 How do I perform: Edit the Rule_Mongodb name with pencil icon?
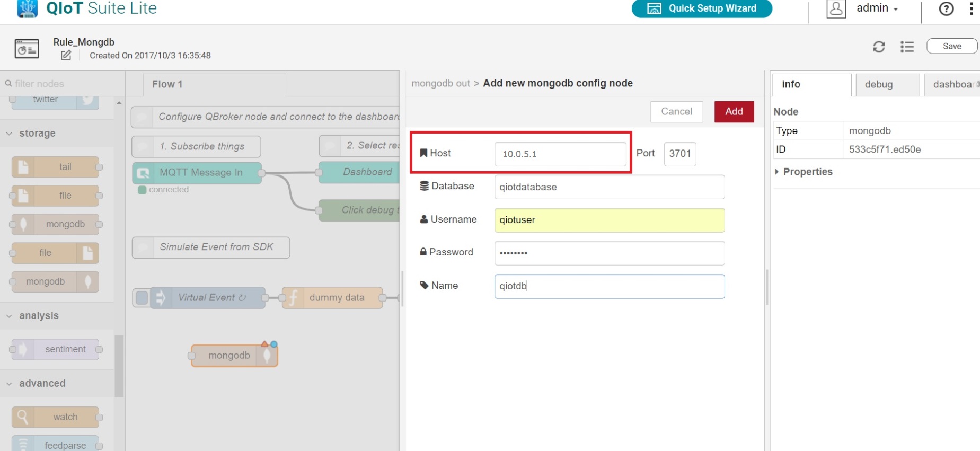(x=66, y=55)
